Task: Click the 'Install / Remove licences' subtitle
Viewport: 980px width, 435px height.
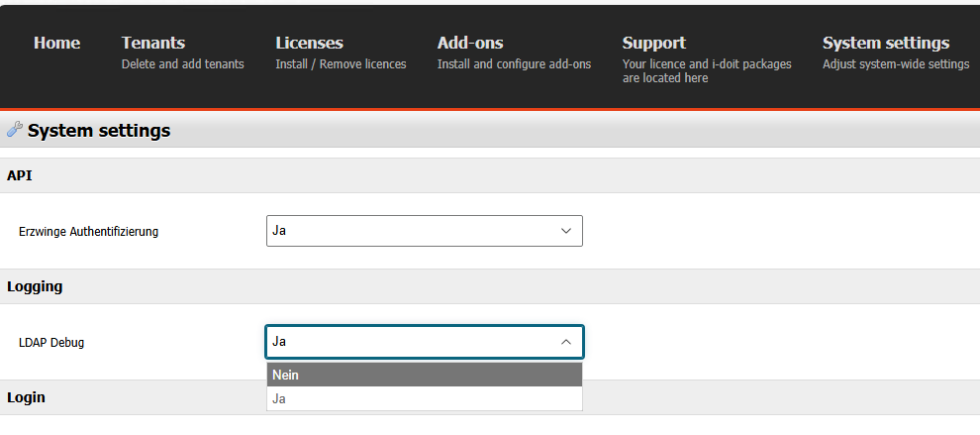Action: coord(341,64)
